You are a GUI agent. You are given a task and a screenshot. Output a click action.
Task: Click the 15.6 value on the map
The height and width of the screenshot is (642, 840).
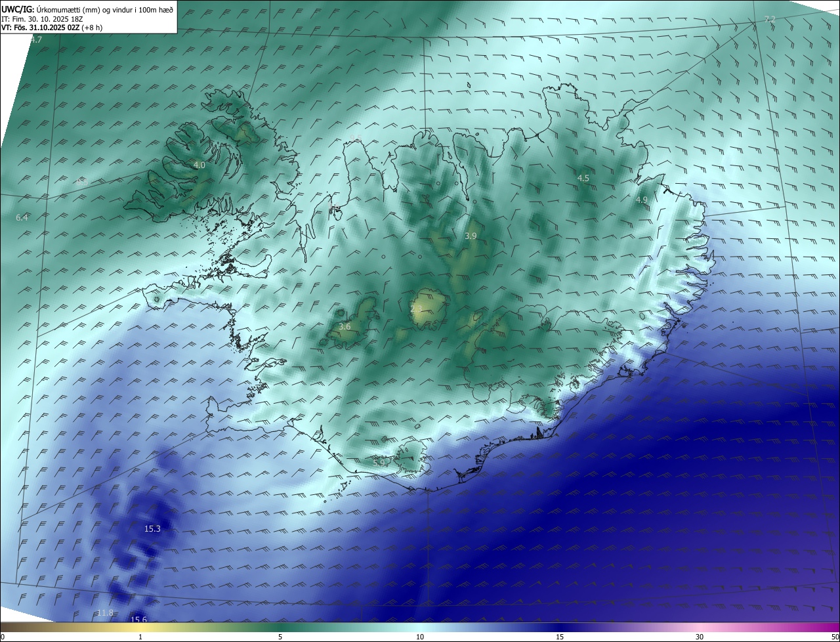[138, 620]
